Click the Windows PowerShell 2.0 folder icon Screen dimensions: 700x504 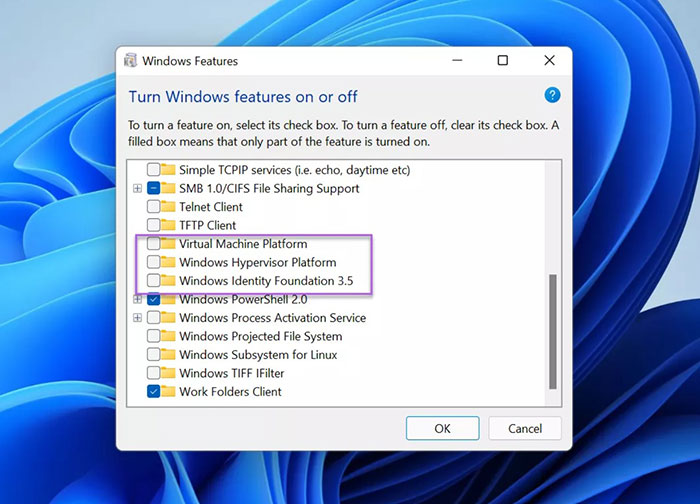click(168, 299)
